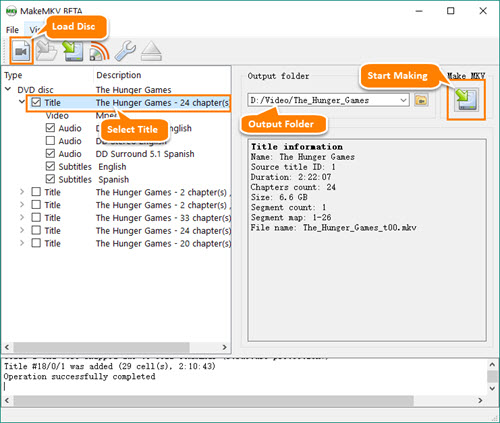Image resolution: width=500 pixels, height=423 pixels.
Task: Open disc with the camcorder toolbar icon
Action: coord(21,51)
